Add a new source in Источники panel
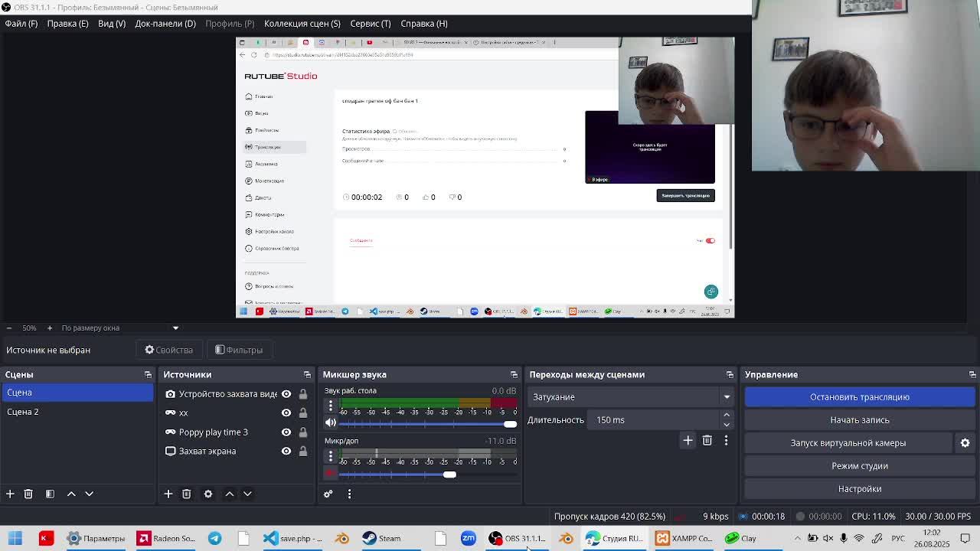The image size is (980, 551). pos(168,494)
